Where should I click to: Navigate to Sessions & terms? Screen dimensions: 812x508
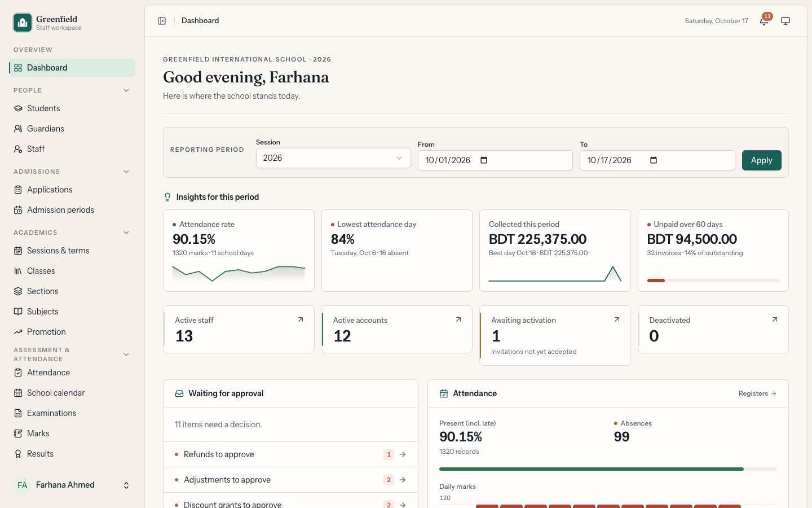tap(72, 251)
